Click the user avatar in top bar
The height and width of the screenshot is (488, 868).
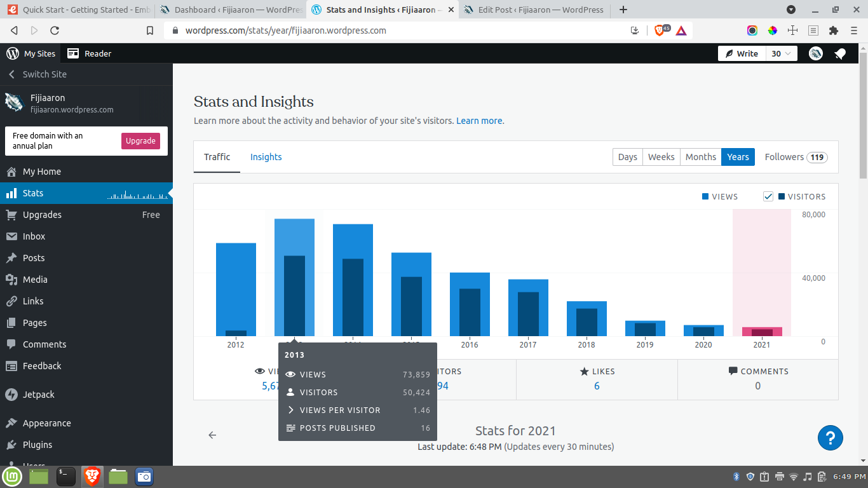(x=816, y=54)
